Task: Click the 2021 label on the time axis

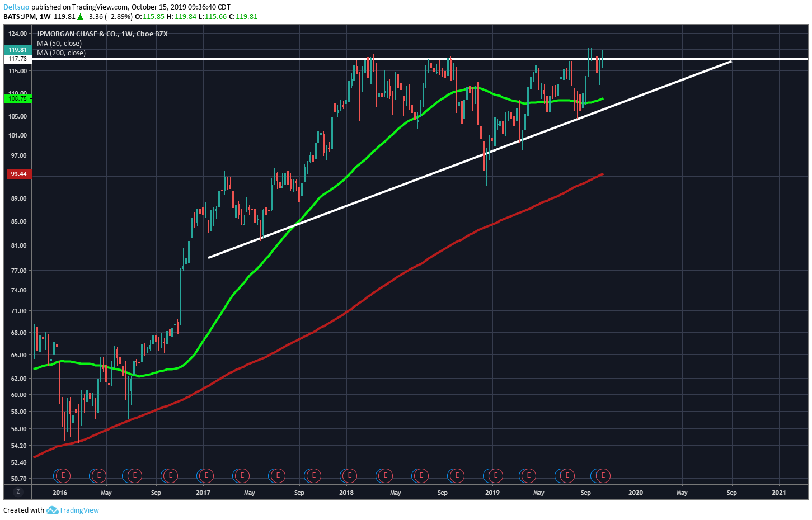Action: click(x=779, y=493)
